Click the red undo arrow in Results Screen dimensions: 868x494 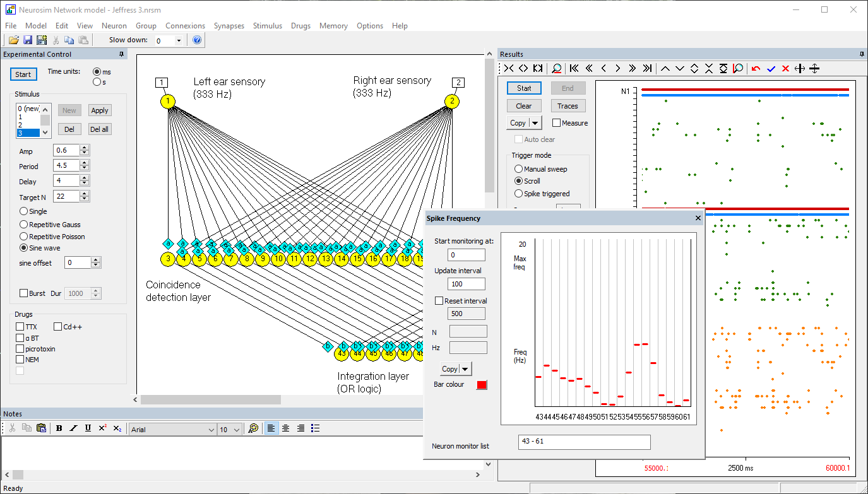(x=756, y=69)
